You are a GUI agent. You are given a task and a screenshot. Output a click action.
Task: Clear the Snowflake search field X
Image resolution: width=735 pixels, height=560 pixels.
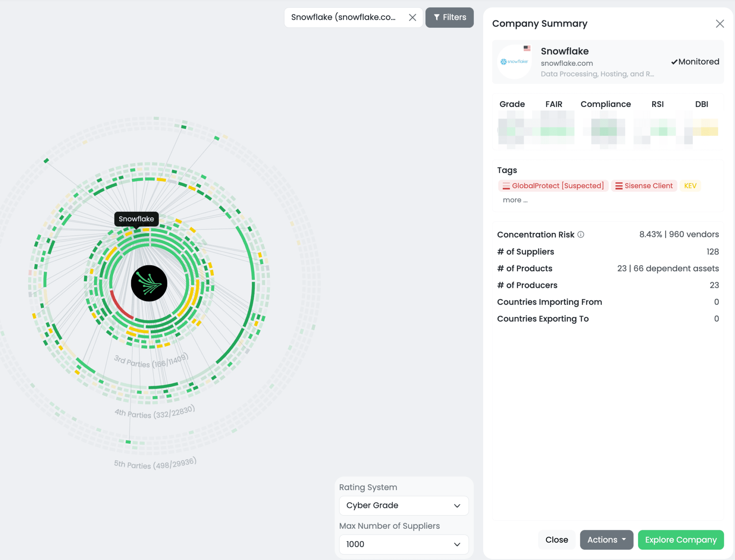[412, 17]
